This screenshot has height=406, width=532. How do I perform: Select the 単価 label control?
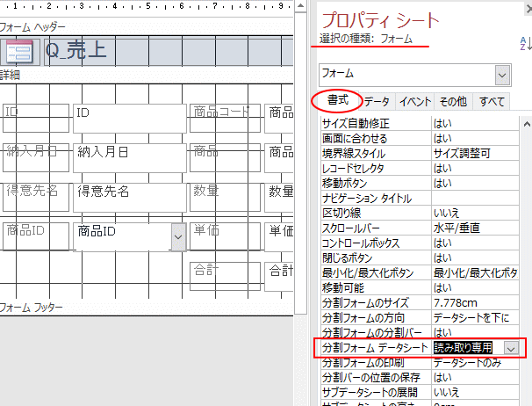pos(225,236)
